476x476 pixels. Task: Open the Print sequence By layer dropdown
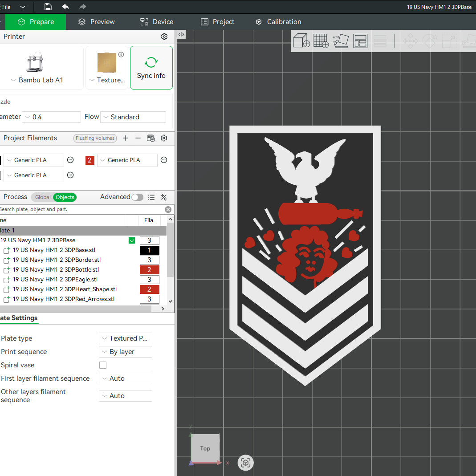click(x=126, y=352)
